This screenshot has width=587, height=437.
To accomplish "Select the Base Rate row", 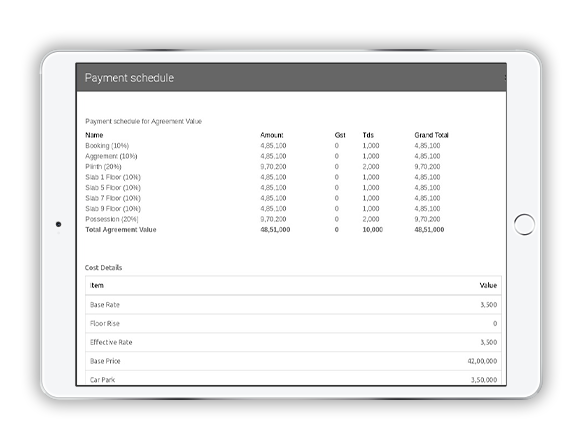I will (293, 305).
